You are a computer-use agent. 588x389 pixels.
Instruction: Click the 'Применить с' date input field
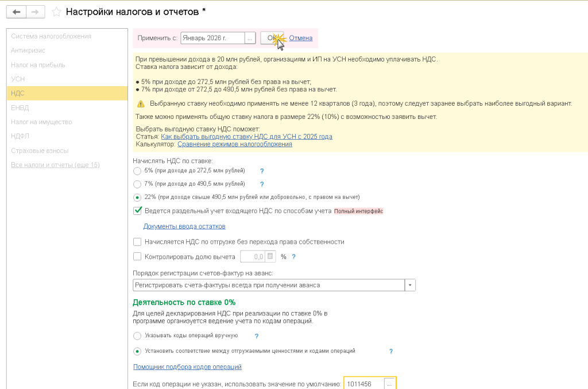pos(212,38)
